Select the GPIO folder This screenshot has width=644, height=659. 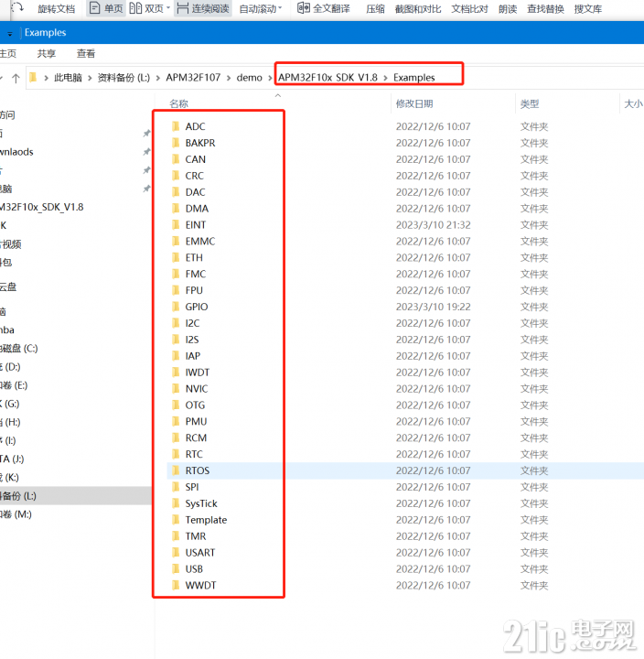[196, 307]
